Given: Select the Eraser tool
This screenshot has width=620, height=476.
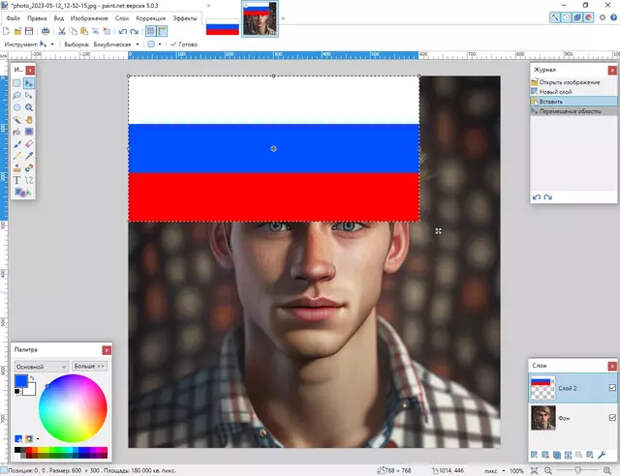Looking at the screenshot, I should [x=28, y=144].
